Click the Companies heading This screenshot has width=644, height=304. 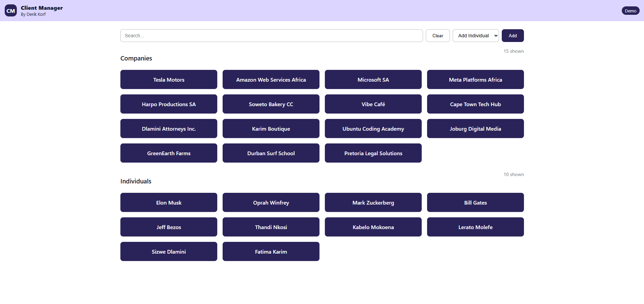click(x=136, y=58)
